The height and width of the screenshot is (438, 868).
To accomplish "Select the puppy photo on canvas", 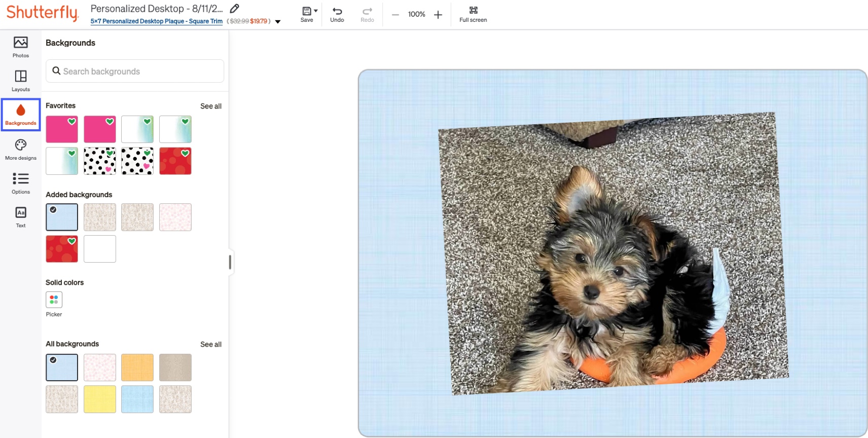I will point(613,253).
